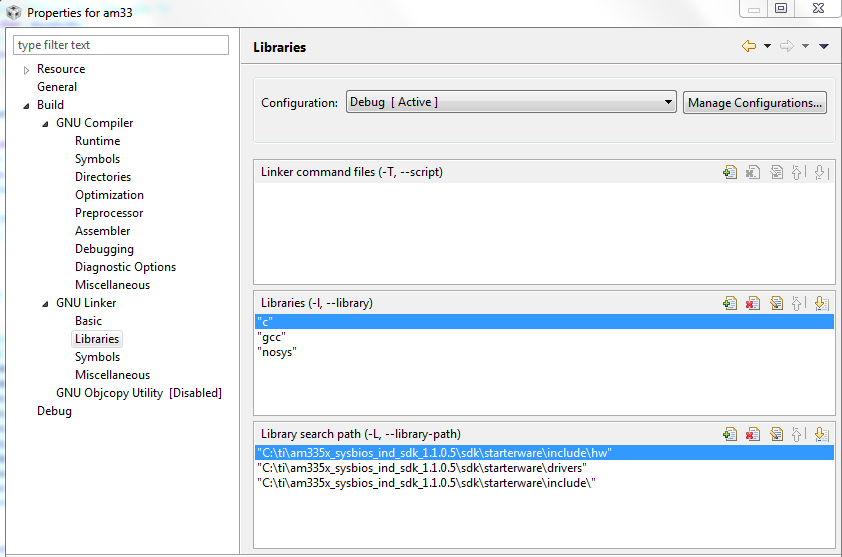Open Assembler settings page

pos(103,231)
